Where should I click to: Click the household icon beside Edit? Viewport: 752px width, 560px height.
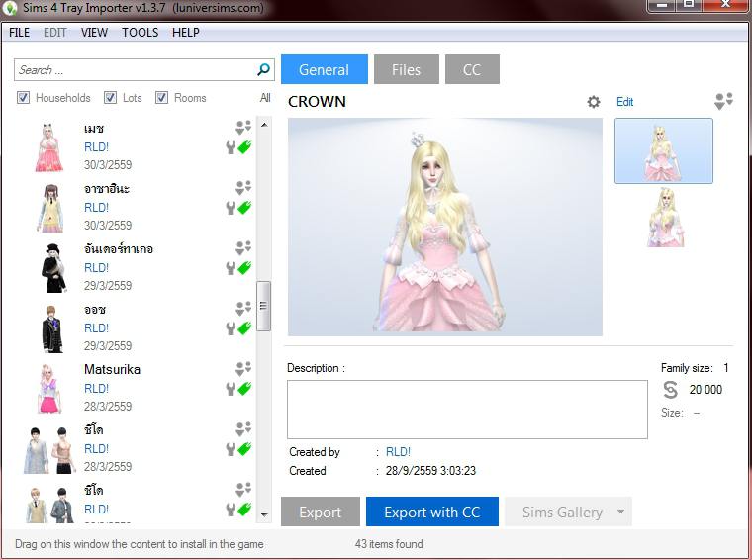click(x=723, y=101)
